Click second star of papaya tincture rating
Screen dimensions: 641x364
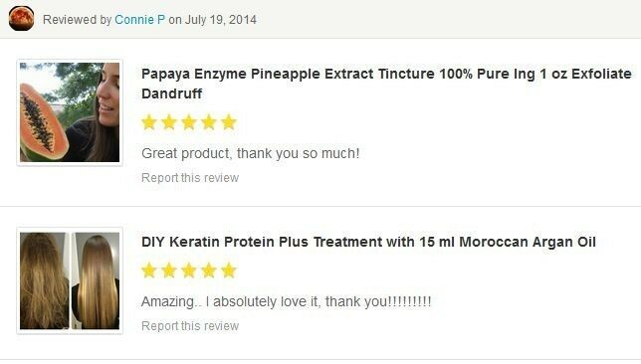coord(169,122)
